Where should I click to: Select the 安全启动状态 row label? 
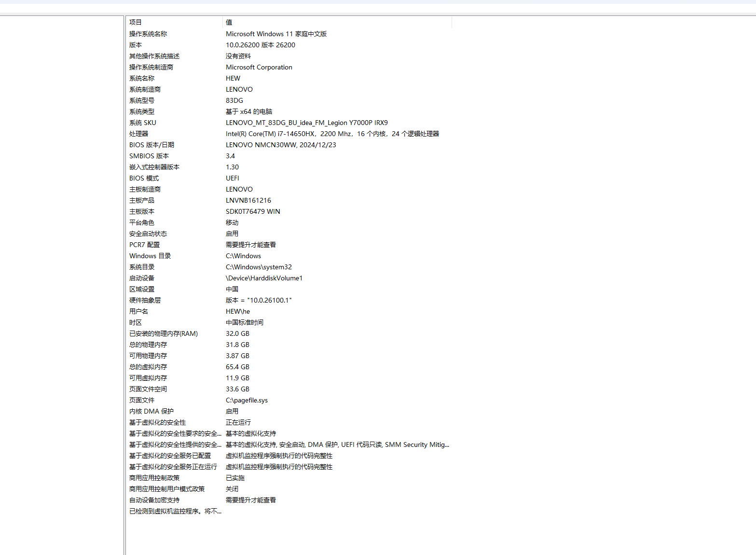pyautogui.click(x=148, y=234)
